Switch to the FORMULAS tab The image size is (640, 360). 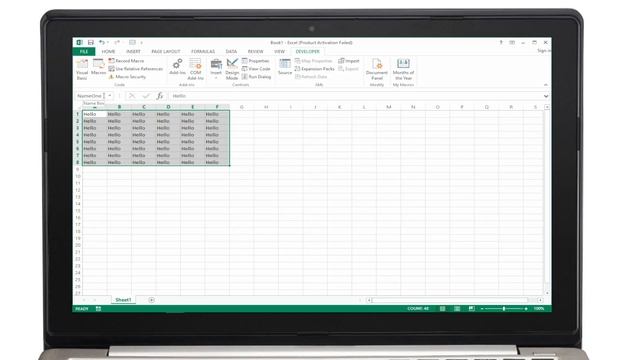point(203,51)
